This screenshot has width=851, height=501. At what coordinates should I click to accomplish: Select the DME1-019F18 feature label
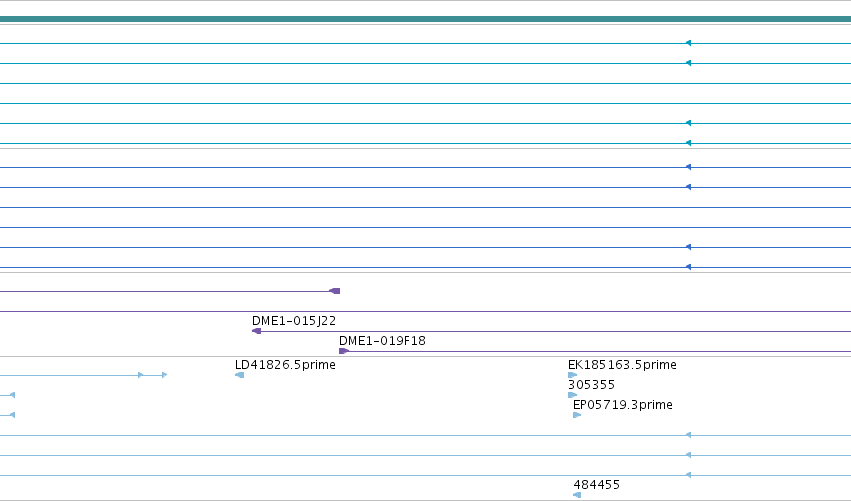point(382,341)
